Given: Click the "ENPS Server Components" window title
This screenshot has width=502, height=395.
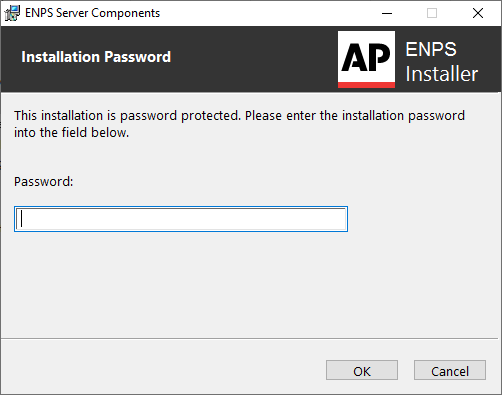Looking at the screenshot, I should [x=92, y=13].
